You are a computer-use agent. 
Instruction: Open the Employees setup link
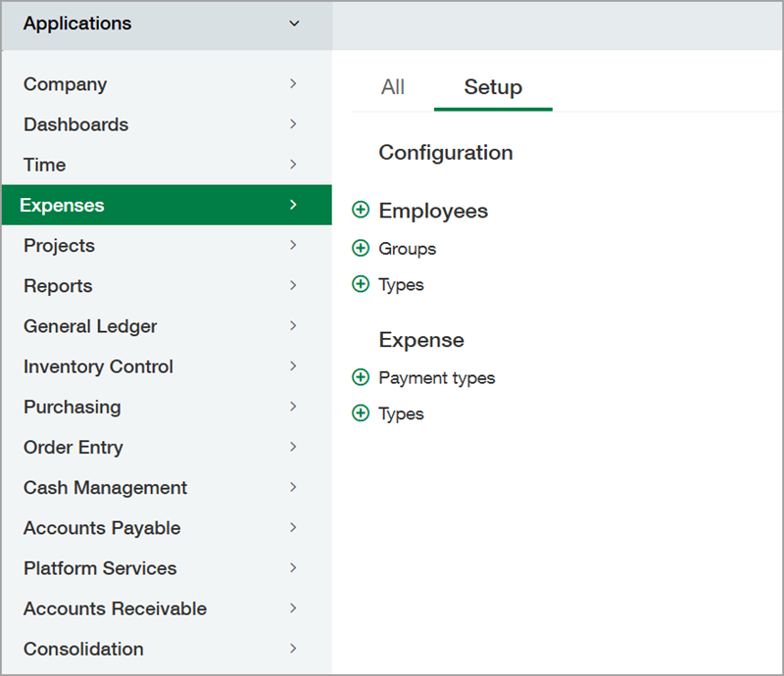coord(432,210)
